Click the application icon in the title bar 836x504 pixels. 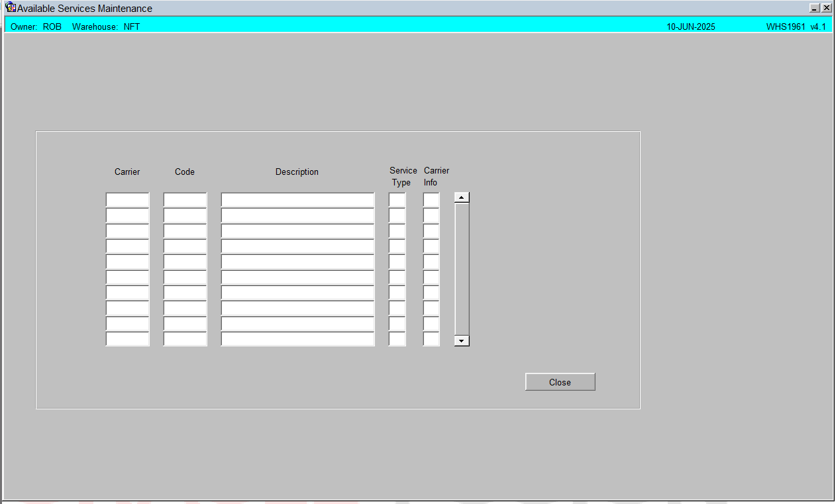(x=11, y=8)
